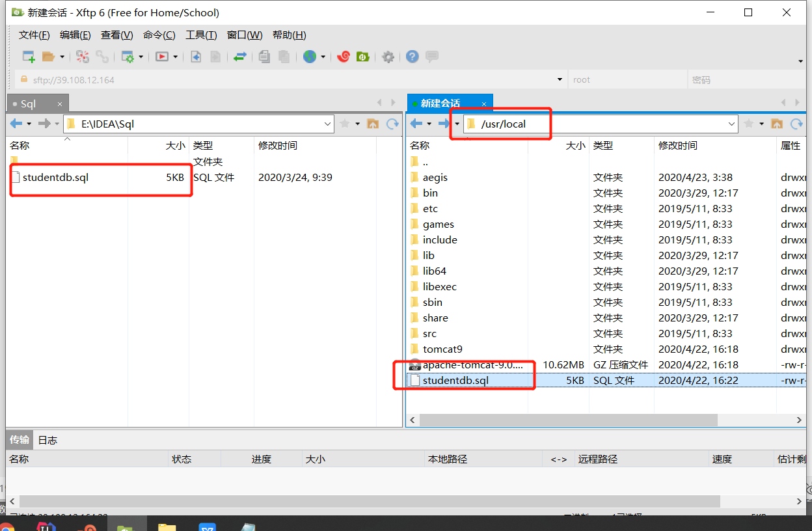Click bookmark star in remote pane
The height and width of the screenshot is (531, 812).
pyautogui.click(x=749, y=124)
